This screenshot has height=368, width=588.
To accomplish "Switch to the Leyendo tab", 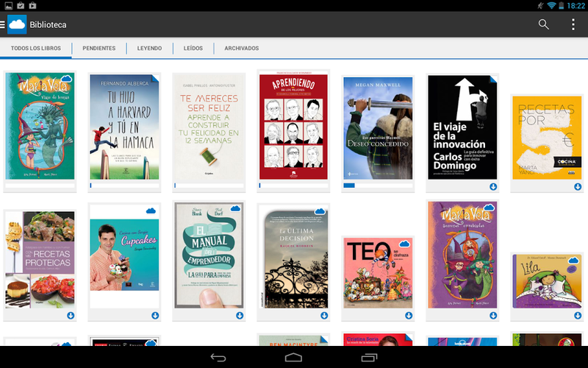I will [149, 48].
